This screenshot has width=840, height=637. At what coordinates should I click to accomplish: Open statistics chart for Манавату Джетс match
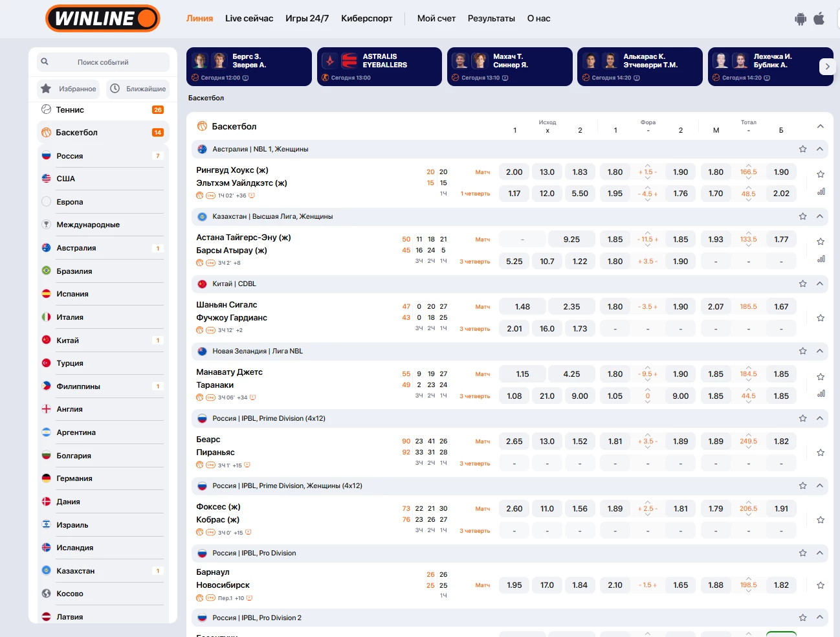coord(821,394)
